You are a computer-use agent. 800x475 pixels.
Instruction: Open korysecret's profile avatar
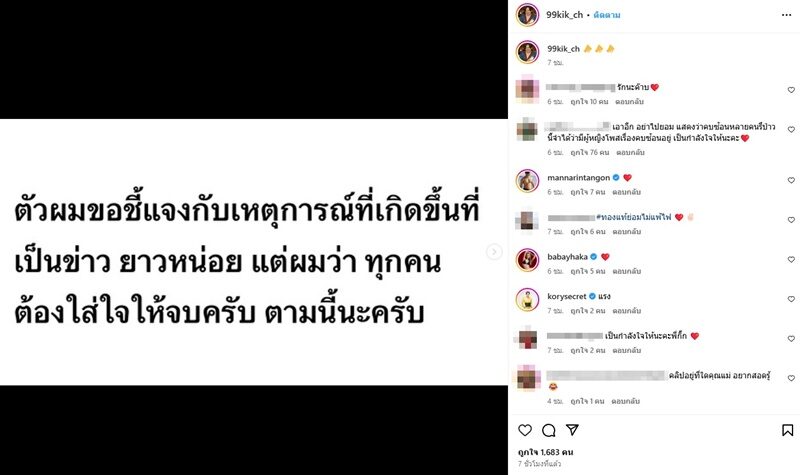[528, 299]
